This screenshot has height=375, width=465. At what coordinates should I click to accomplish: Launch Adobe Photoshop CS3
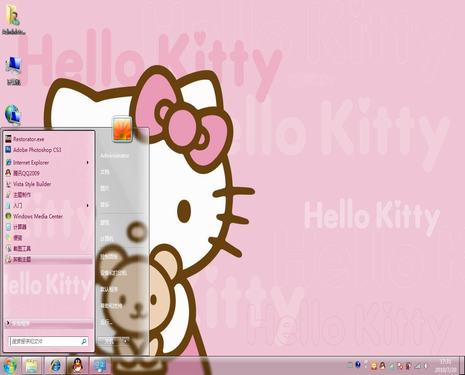point(48,150)
